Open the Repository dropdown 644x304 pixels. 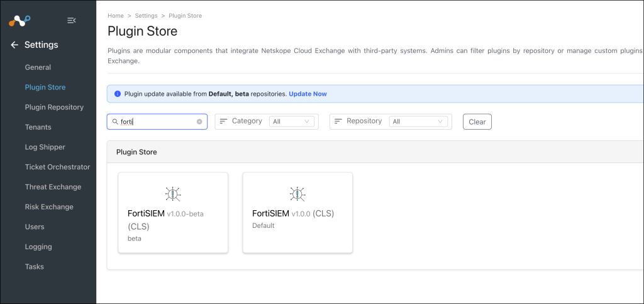coord(418,121)
